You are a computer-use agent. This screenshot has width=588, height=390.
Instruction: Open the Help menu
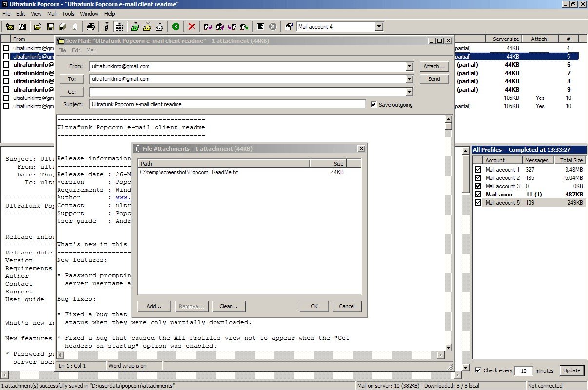(110, 14)
